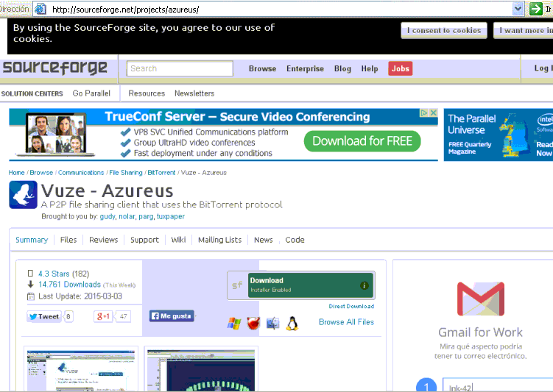Click 'I consent to cookies' button
The width and height of the screenshot is (553, 392).
click(x=444, y=30)
